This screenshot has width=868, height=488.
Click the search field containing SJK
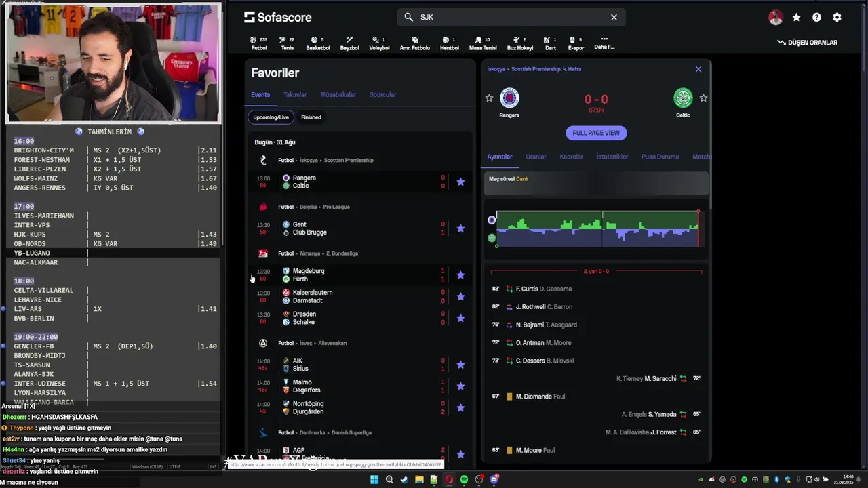coord(511,17)
